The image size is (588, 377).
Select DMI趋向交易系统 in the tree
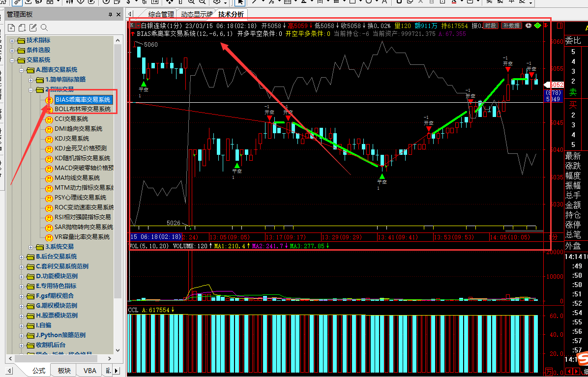(x=78, y=129)
